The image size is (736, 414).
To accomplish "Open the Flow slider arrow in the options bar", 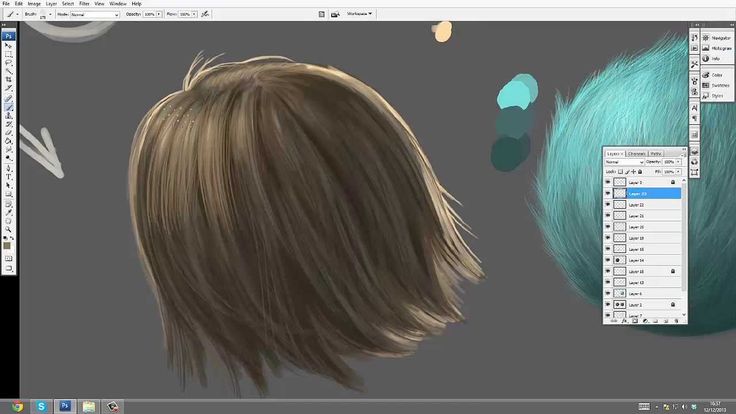I will (194, 15).
